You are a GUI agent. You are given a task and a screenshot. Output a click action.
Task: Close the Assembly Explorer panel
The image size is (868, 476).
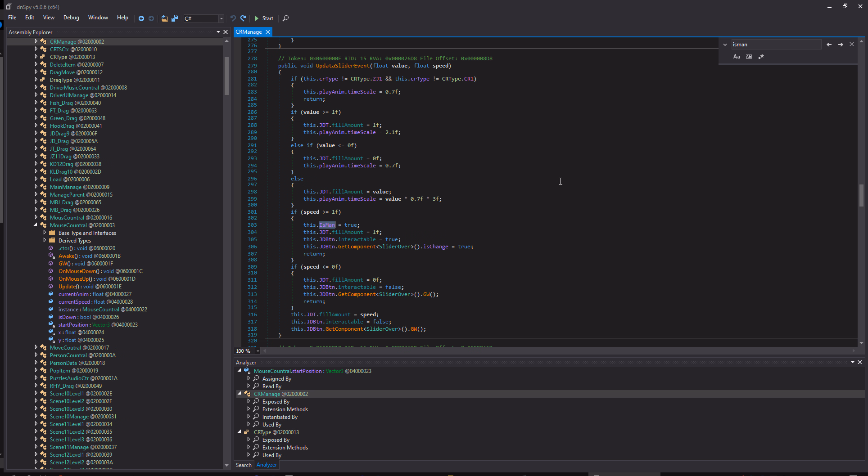tap(226, 32)
